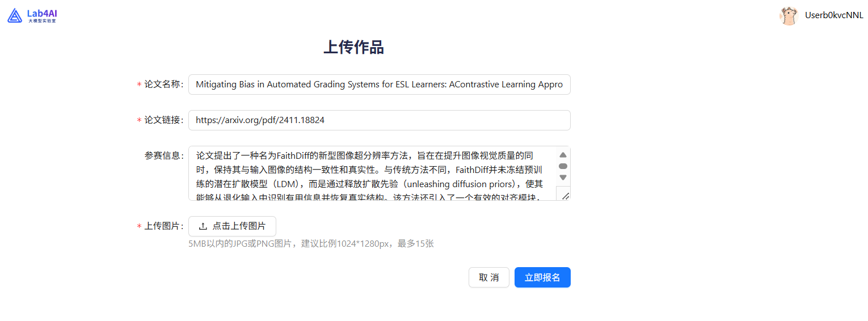The image size is (868, 321).
Task: Click the 上传图片 field label
Action: point(163,226)
